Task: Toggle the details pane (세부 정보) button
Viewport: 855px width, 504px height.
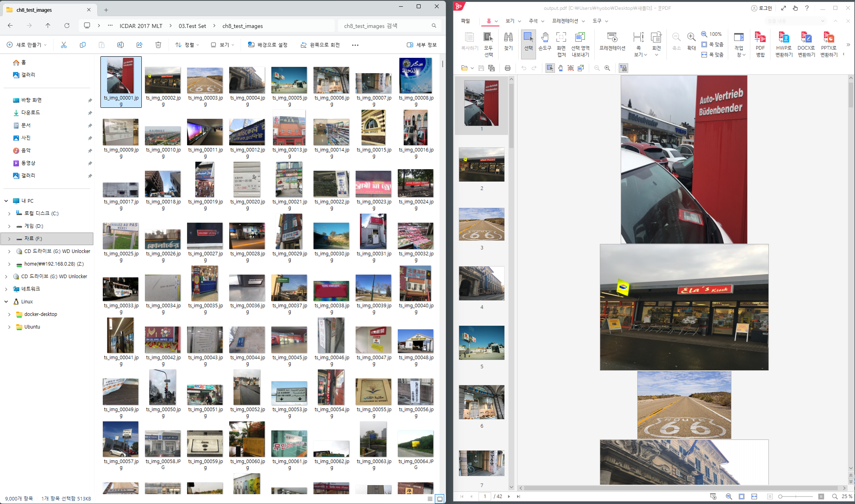Action: (x=422, y=45)
